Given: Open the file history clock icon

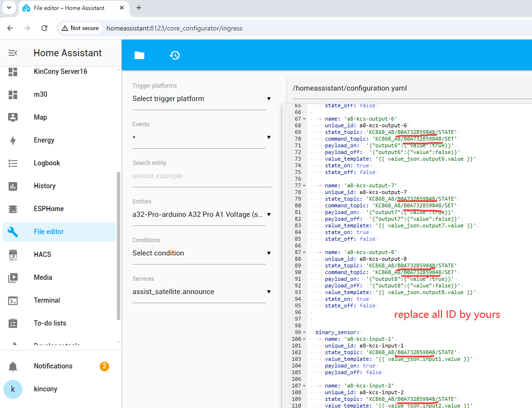Looking at the screenshot, I should click(175, 55).
